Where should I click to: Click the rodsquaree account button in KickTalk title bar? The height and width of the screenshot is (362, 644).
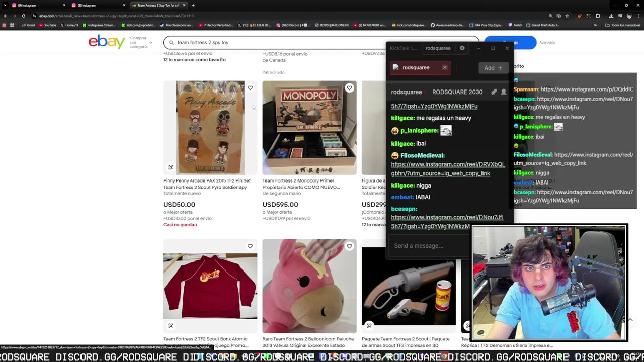point(438,48)
